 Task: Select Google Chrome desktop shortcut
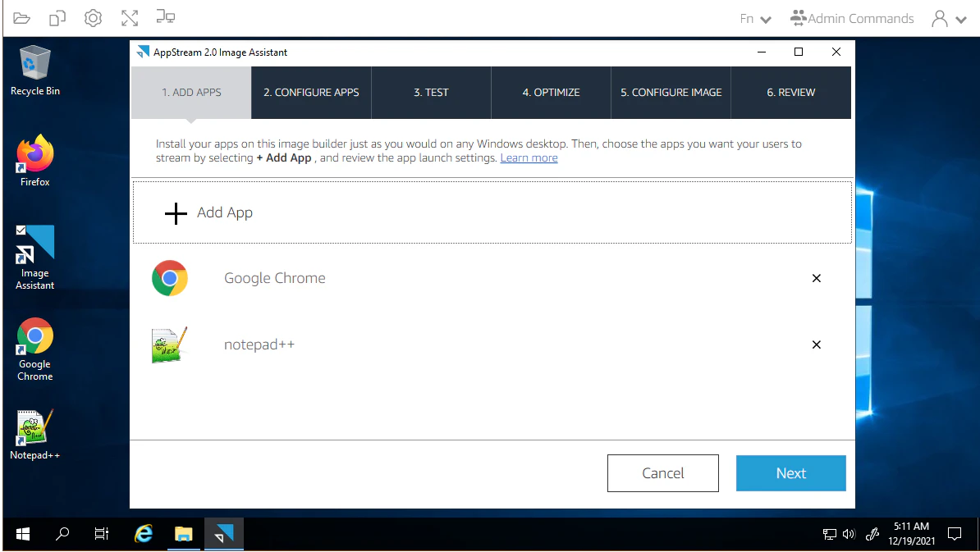35,349
